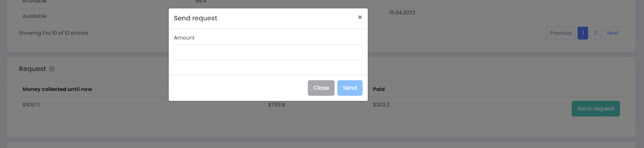Select page 1 in pagination
Viewport: 644px width, 148px height.
click(583, 33)
